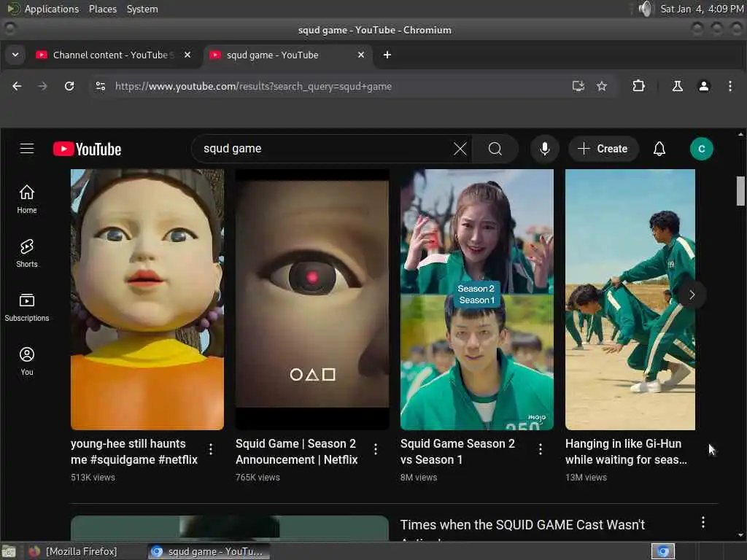Click the Create button

point(603,149)
